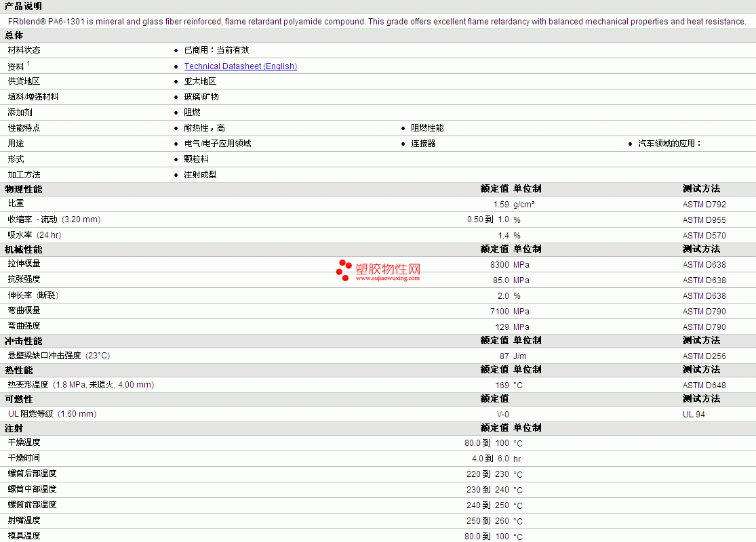Click the 吸水率 (24 hr) row label
This screenshot has width=756, height=542.
click(34, 235)
